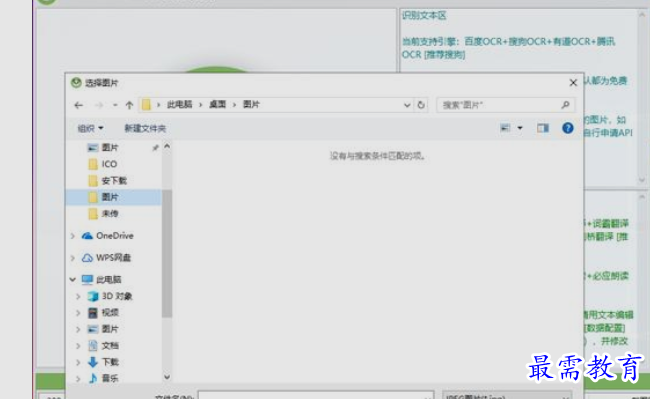This screenshot has height=399, width=650.
Task: Click navigation pane scroll down arrow
Action: (x=167, y=377)
